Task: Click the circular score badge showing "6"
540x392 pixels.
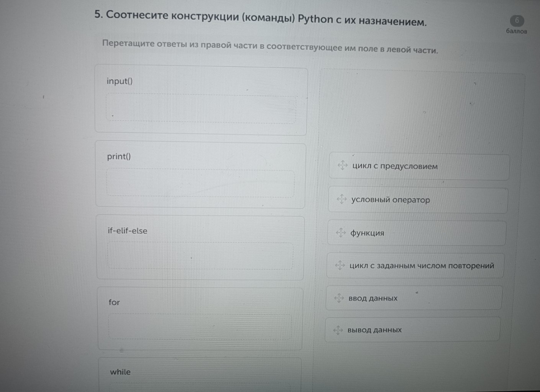Action: 517,21
